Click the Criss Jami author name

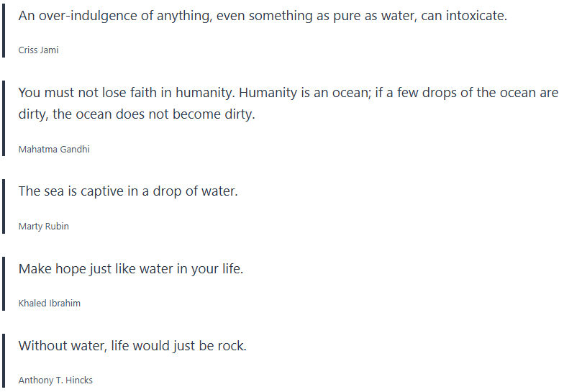(38, 50)
